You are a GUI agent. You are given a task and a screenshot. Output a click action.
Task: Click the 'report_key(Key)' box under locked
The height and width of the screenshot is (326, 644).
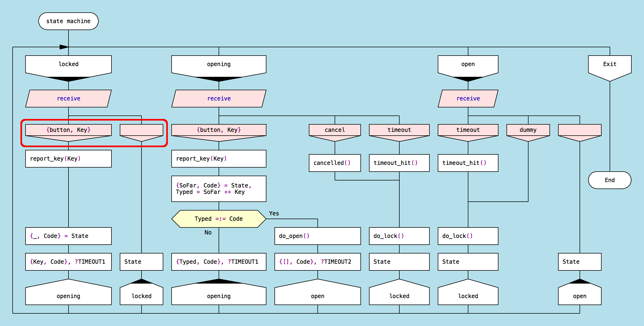[68, 159]
